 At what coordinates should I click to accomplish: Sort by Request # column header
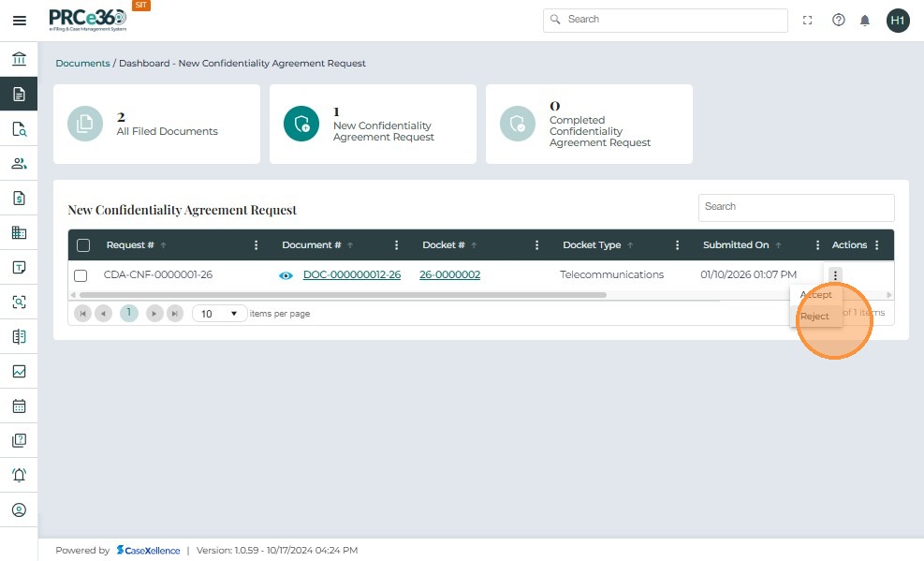pos(129,245)
